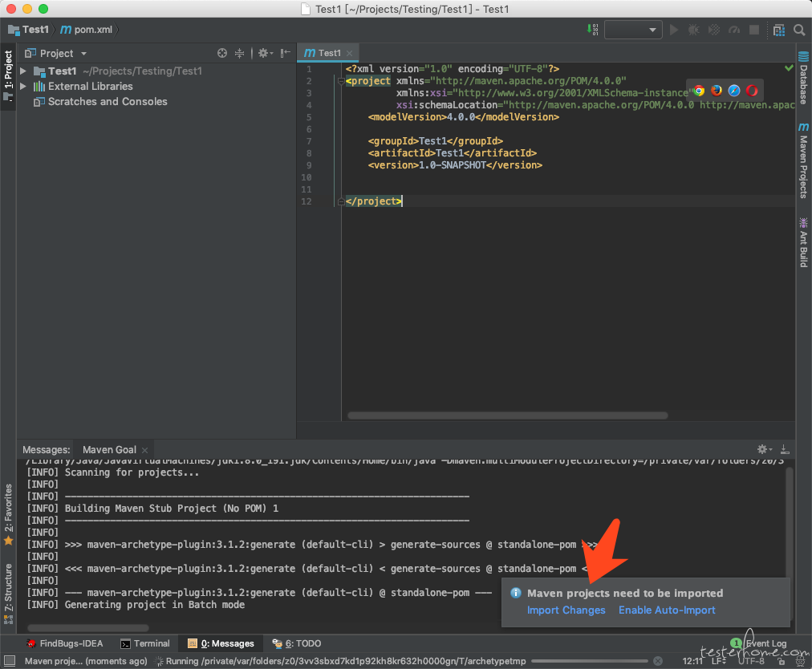The height and width of the screenshot is (669, 812).
Task: Toggle the 2: Favorites side tab
Action: 8,515
